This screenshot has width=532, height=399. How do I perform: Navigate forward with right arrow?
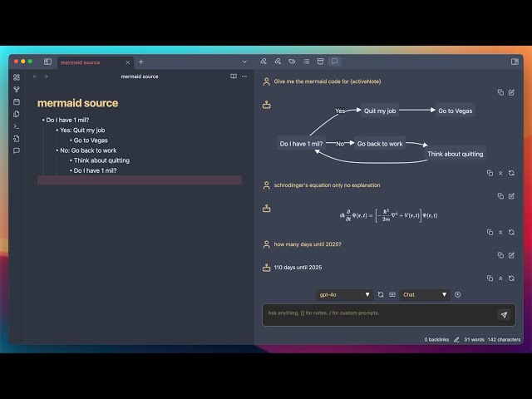click(x=46, y=76)
